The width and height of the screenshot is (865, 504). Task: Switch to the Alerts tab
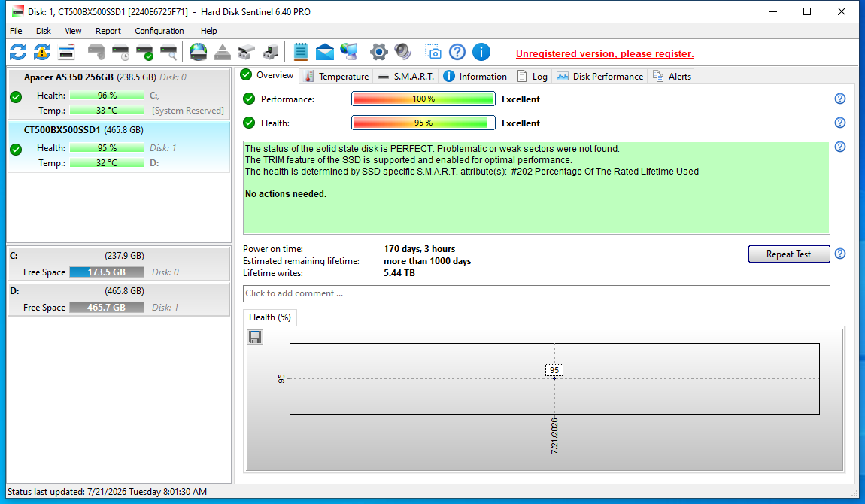coord(672,77)
